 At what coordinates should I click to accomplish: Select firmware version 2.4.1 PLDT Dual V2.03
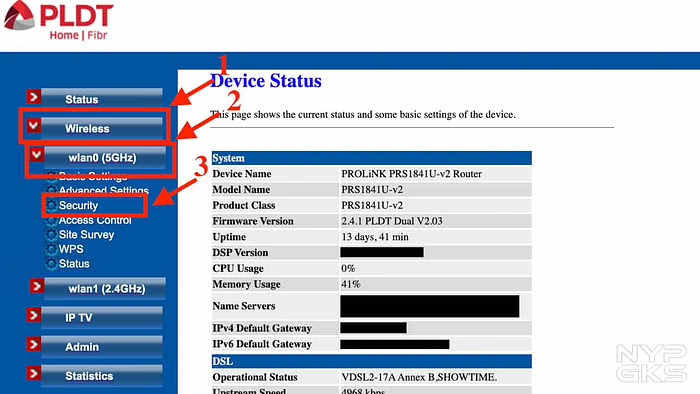(392, 221)
